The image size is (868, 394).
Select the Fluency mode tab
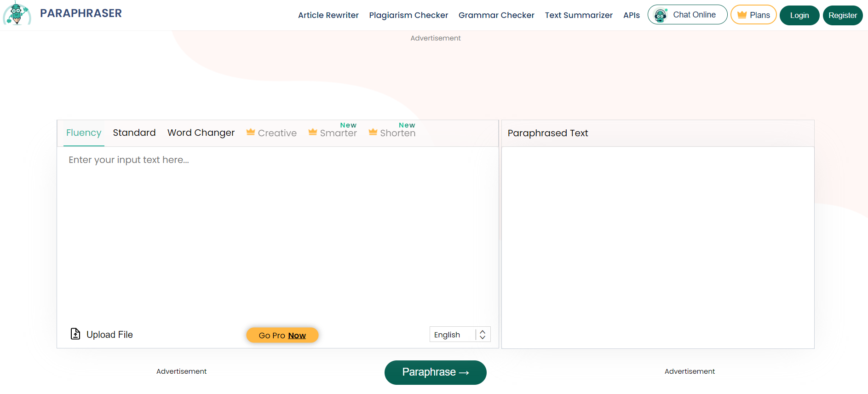pos(84,133)
